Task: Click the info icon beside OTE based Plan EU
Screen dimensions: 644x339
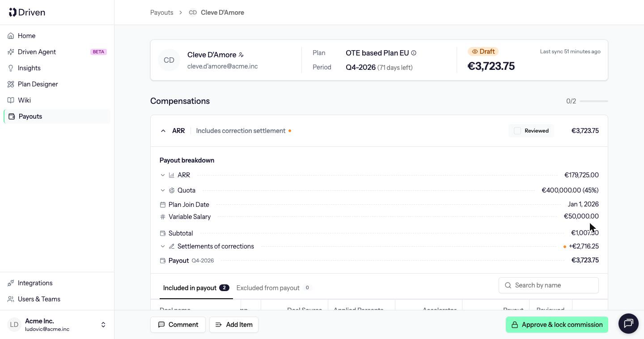Action: pos(414,53)
